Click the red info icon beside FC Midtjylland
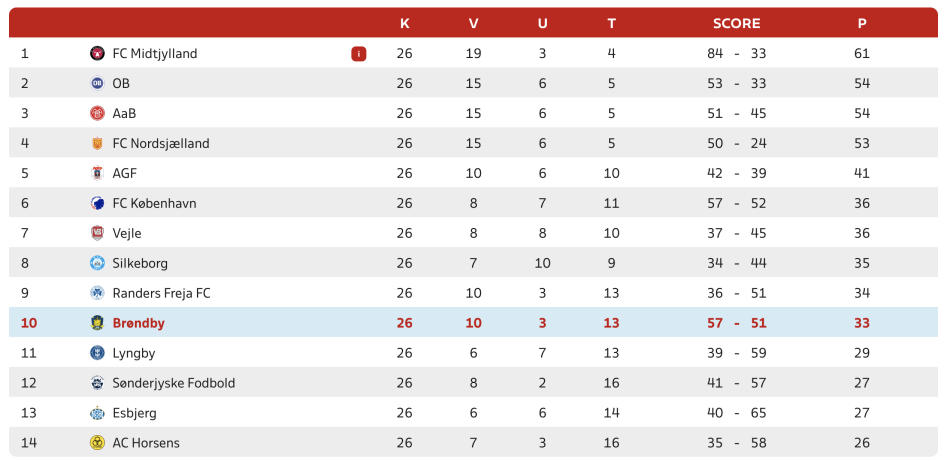Viewport: 950px width, 462px height. [359, 54]
